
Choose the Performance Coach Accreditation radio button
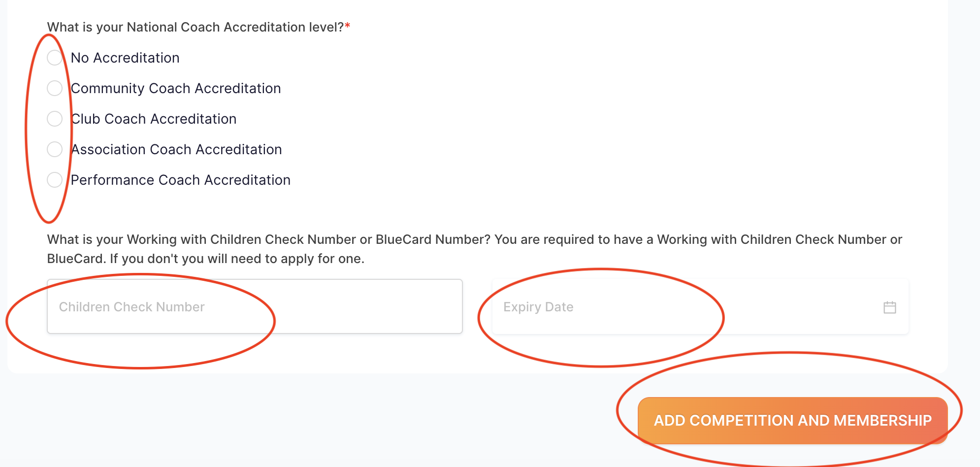(55, 180)
